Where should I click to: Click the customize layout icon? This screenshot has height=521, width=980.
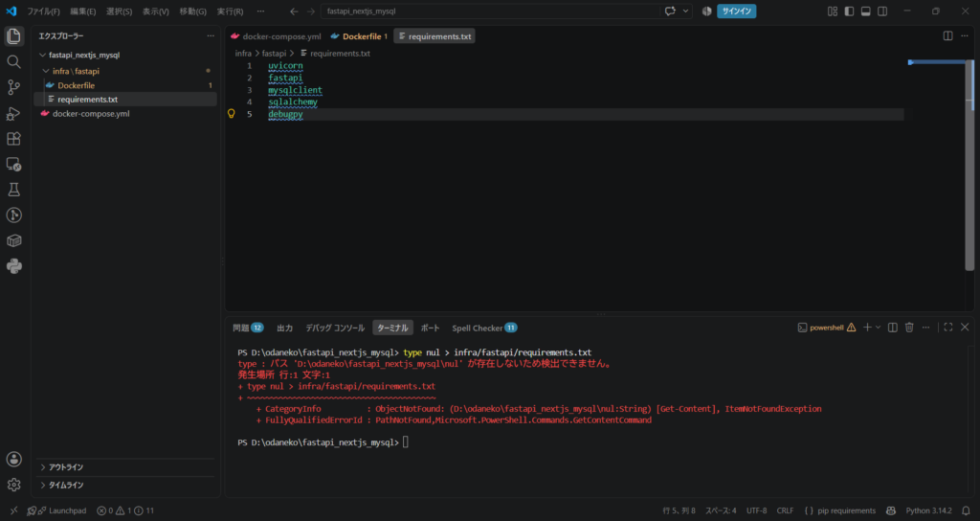[833, 11]
